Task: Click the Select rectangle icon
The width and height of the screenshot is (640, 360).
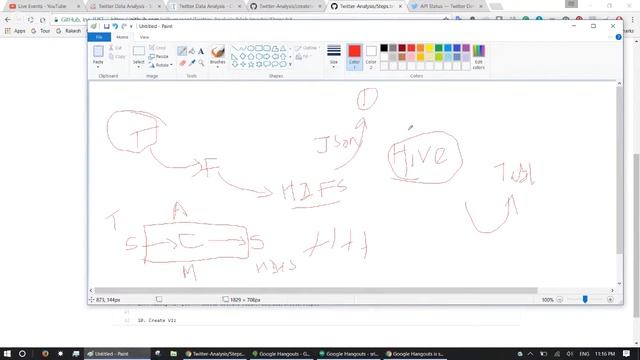Action: [139, 51]
